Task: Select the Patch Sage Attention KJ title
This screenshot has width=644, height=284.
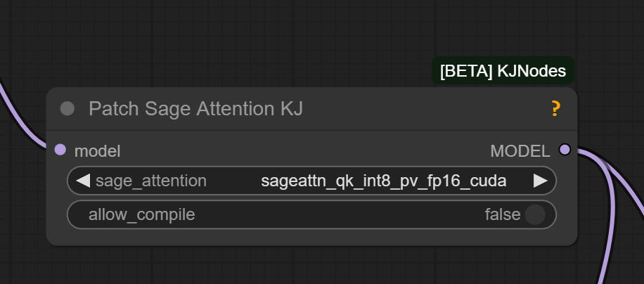Action: pyautogui.click(x=195, y=108)
